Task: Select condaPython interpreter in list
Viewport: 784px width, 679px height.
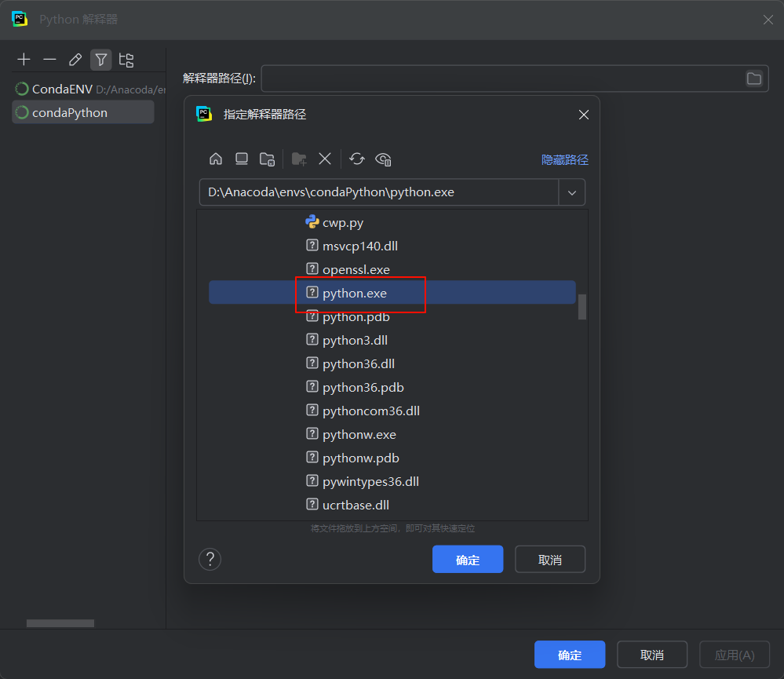Action: coord(83,112)
